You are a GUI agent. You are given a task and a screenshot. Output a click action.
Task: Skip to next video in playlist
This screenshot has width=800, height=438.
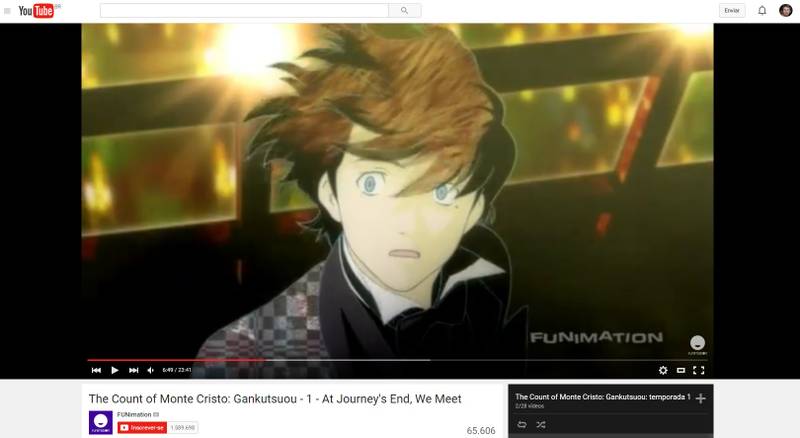pos(134,370)
